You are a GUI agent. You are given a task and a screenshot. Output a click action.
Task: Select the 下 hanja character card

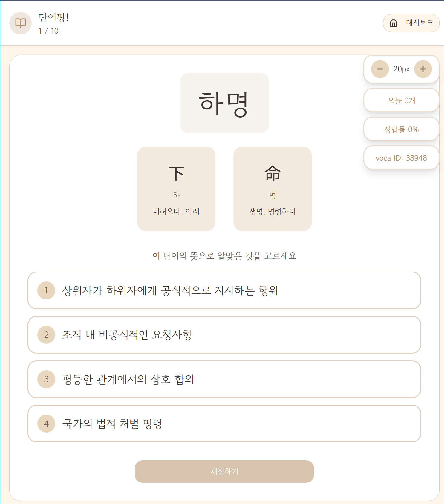[x=176, y=188]
